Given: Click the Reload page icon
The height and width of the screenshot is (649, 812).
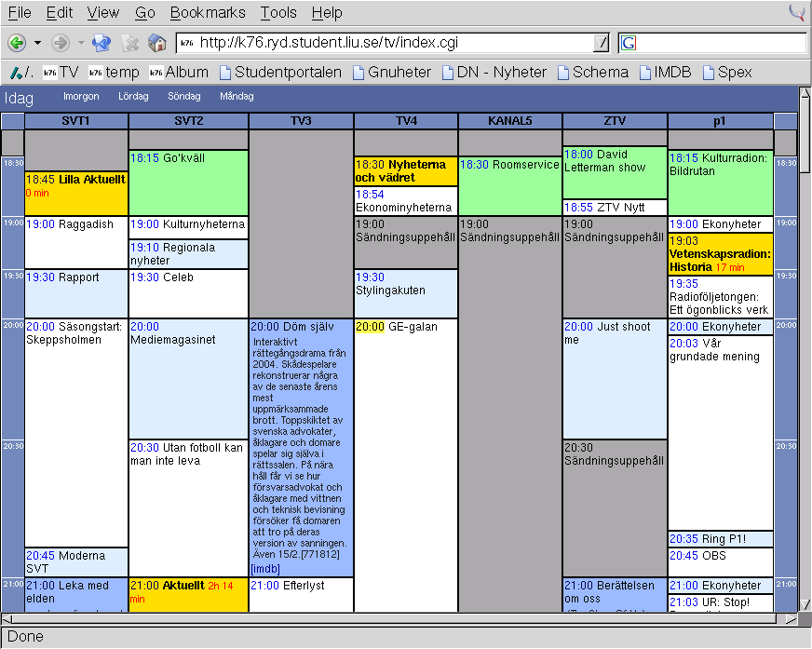Looking at the screenshot, I should (101, 43).
